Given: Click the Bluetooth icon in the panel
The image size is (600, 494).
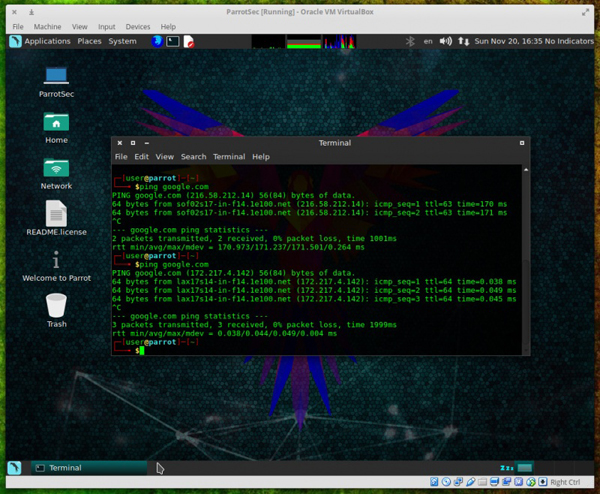Looking at the screenshot, I should point(409,42).
